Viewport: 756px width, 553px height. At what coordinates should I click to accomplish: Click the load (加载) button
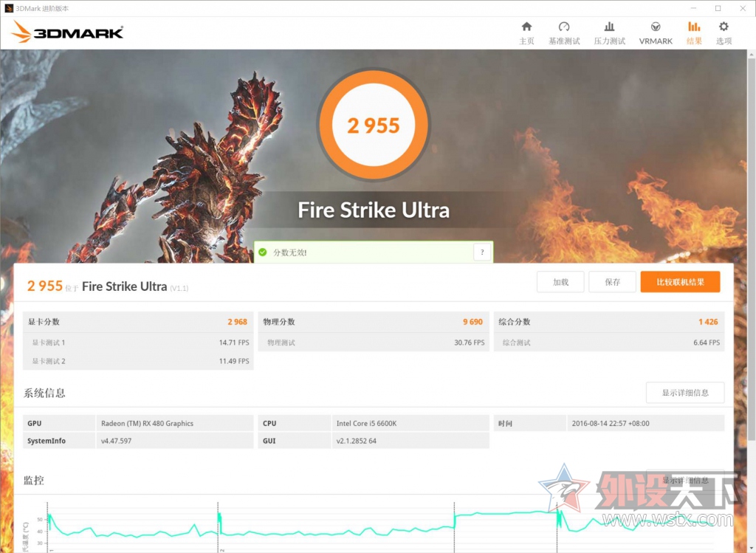[560, 282]
